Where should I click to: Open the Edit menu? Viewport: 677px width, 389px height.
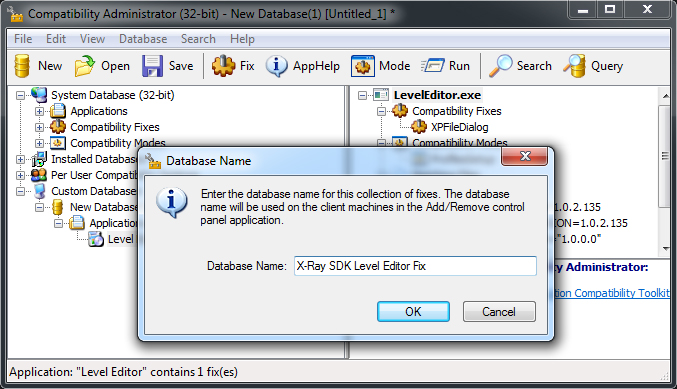56,39
